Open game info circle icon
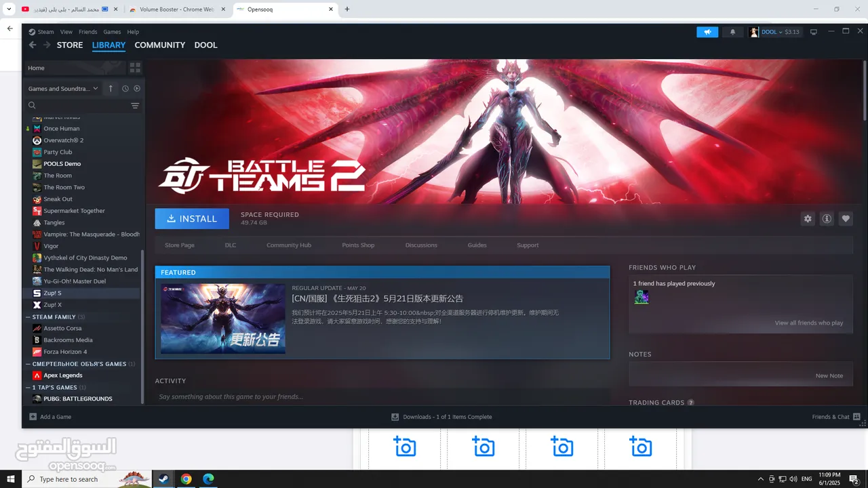868x488 pixels. click(827, 219)
